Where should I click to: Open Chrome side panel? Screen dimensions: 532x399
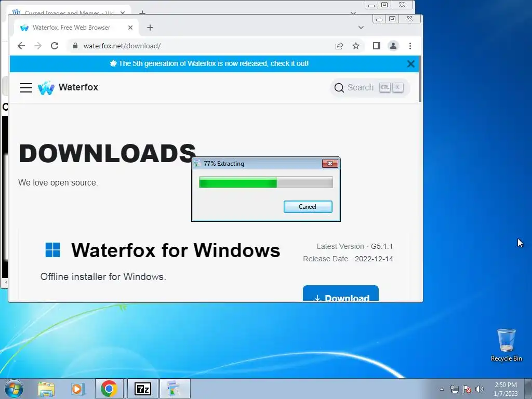pyautogui.click(x=376, y=46)
